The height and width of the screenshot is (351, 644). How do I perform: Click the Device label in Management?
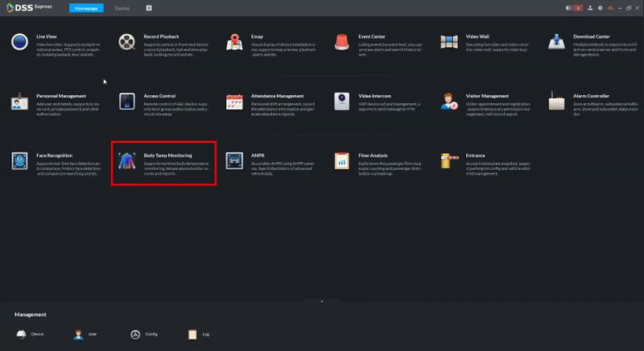(x=37, y=334)
